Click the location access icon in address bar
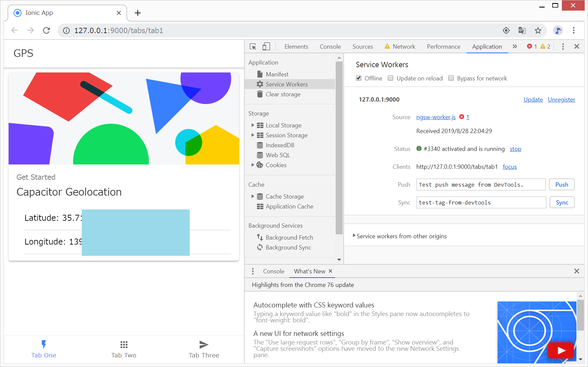Image resolution: width=588 pixels, height=367 pixels. point(506,30)
